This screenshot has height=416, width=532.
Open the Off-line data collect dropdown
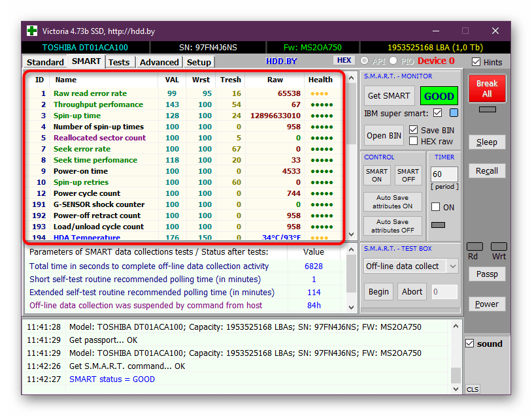pyautogui.click(x=453, y=266)
